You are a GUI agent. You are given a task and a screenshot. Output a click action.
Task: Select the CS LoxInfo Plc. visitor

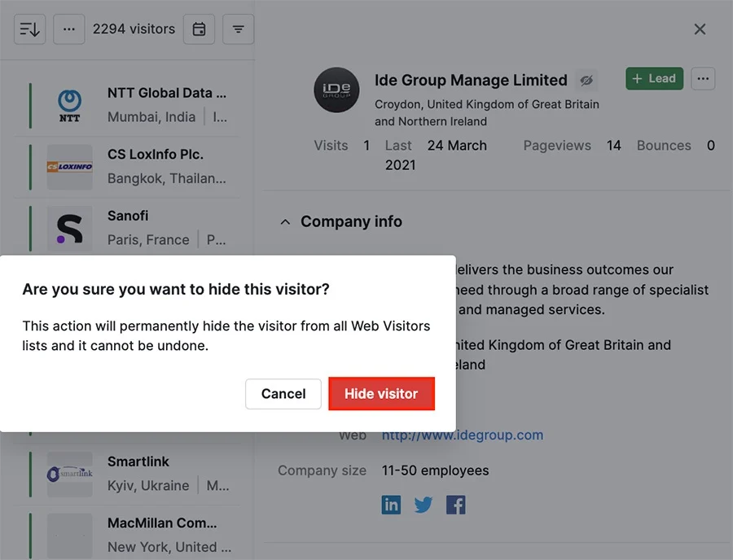coord(127,167)
